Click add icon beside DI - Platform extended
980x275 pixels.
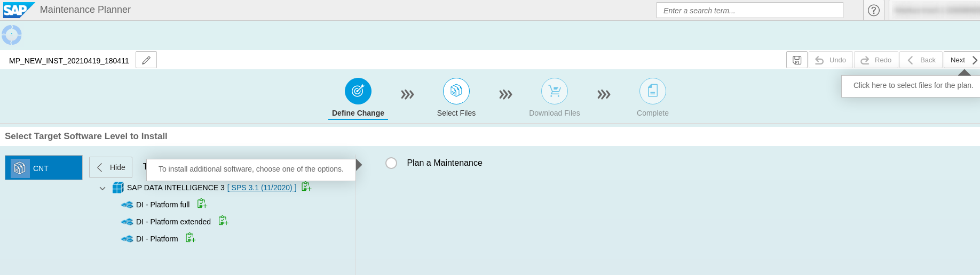(x=223, y=221)
